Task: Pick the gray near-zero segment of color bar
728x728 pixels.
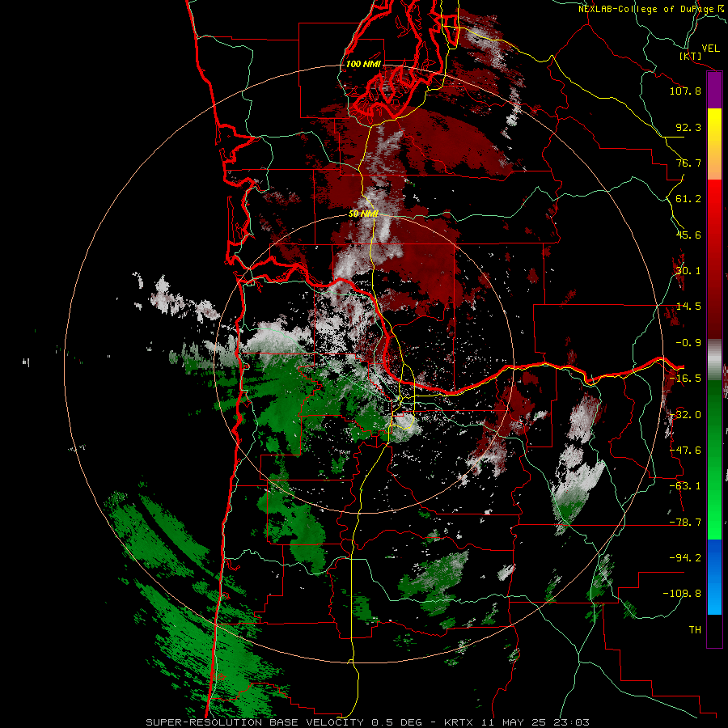Action: click(714, 359)
